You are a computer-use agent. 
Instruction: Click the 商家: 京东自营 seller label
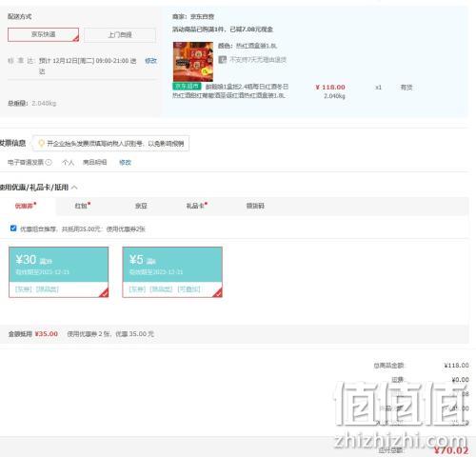193,16
